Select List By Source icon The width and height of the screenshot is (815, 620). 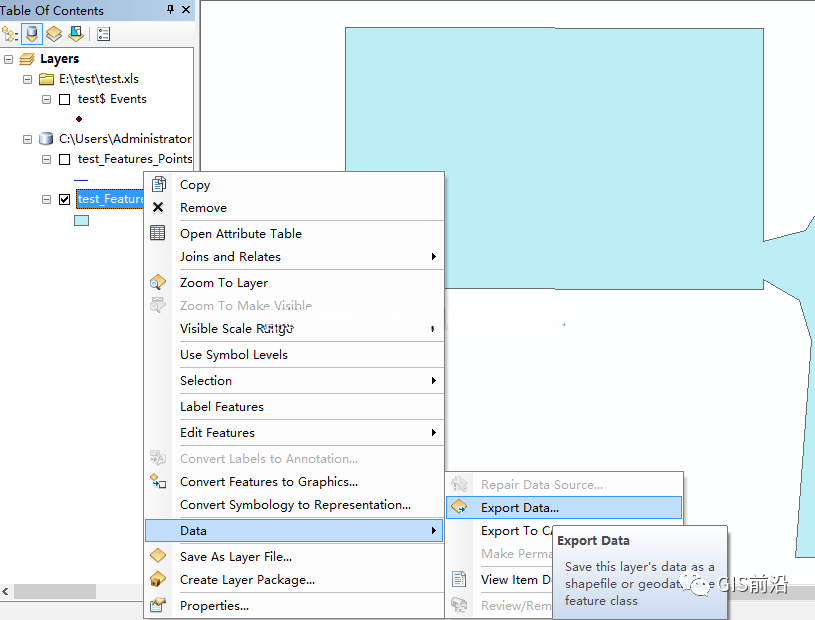pyautogui.click(x=32, y=34)
